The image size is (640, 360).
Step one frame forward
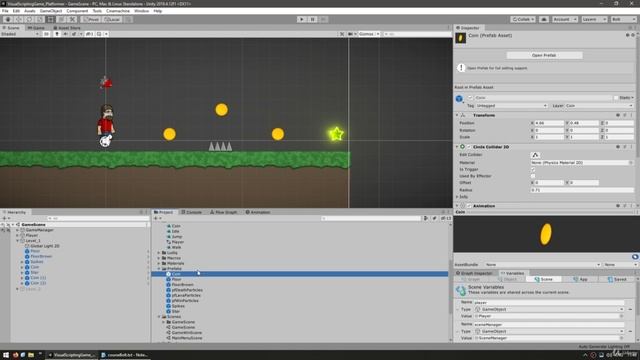pyautogui.click(x=323, y=19)
